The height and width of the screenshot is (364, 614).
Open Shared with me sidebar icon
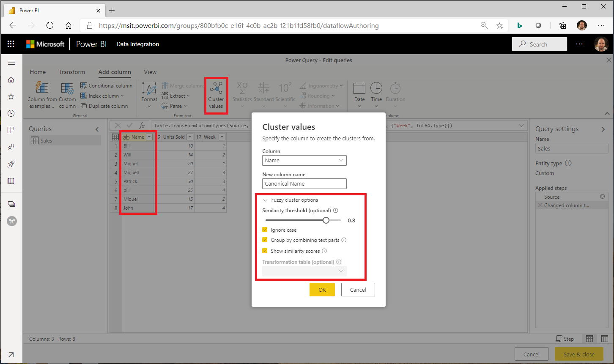pos(11,147)
